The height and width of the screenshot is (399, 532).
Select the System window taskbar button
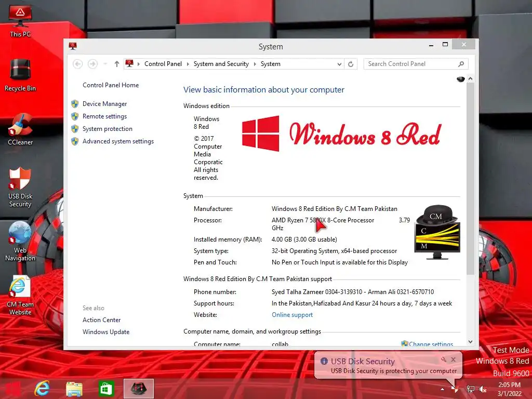[138, 389]
